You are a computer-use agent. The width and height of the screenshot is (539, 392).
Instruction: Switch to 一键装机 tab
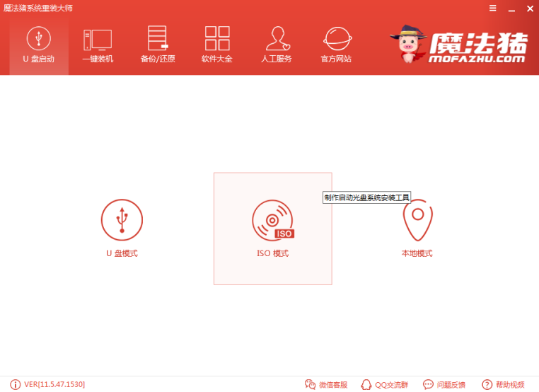(x=98, y=45)
